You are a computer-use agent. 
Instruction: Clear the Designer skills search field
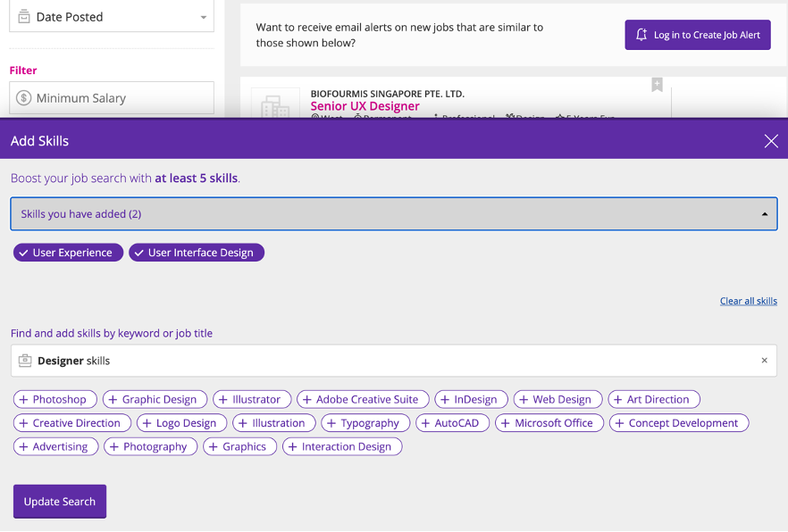[x=764, y=361]
